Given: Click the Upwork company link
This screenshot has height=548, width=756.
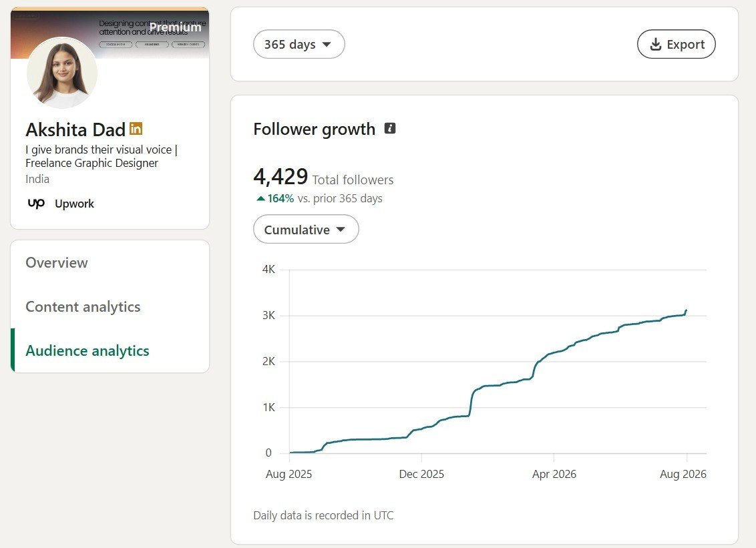Looking at the screenshot, I should 74,204.
